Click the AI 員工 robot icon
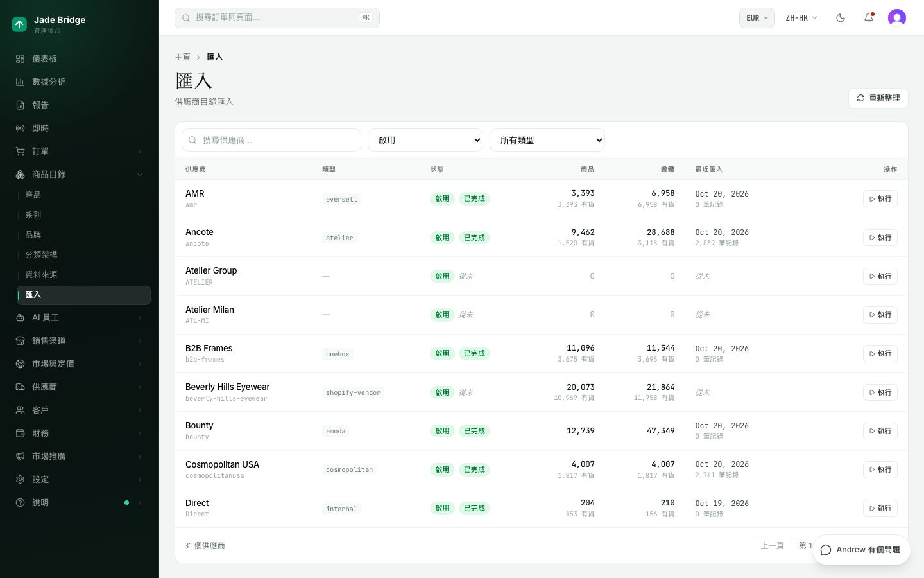The width and height of the screenshot is (924, 578). pos(20,317)
